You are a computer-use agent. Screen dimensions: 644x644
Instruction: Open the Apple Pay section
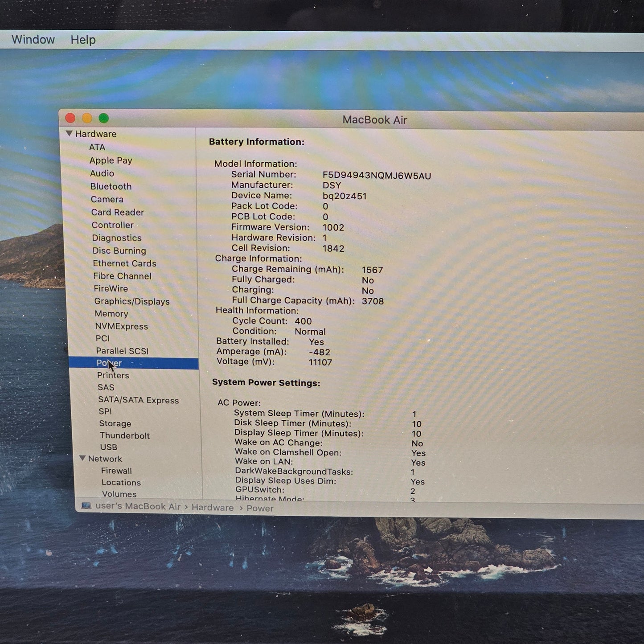pos(111,160)
